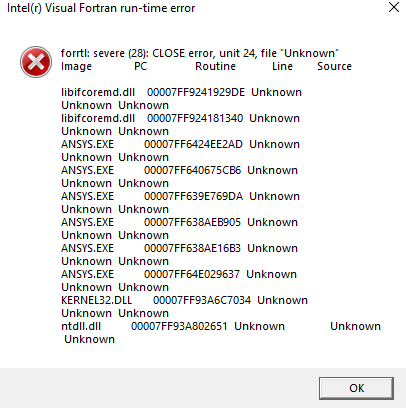
Task: Select the 'forrtl: severe (28)' error message line
Action: [200, 53]
